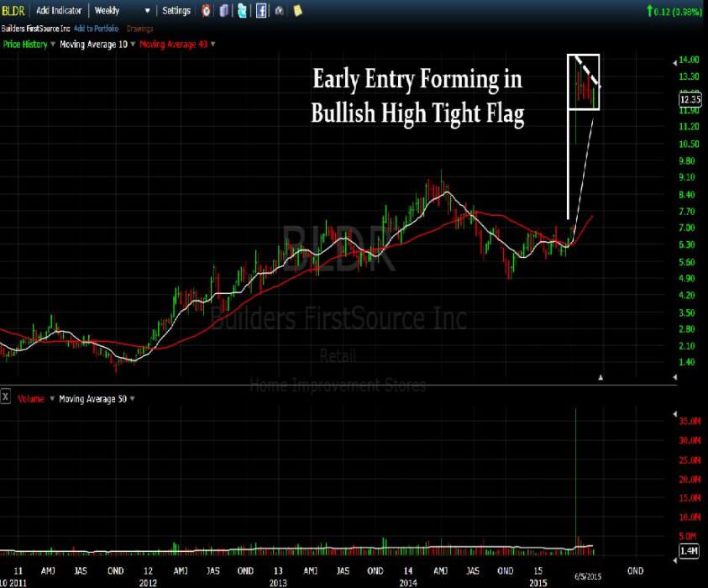This screenshot has width=708, height=588.
Task: Expand the Price History options arrow
Action: [53, 44]
